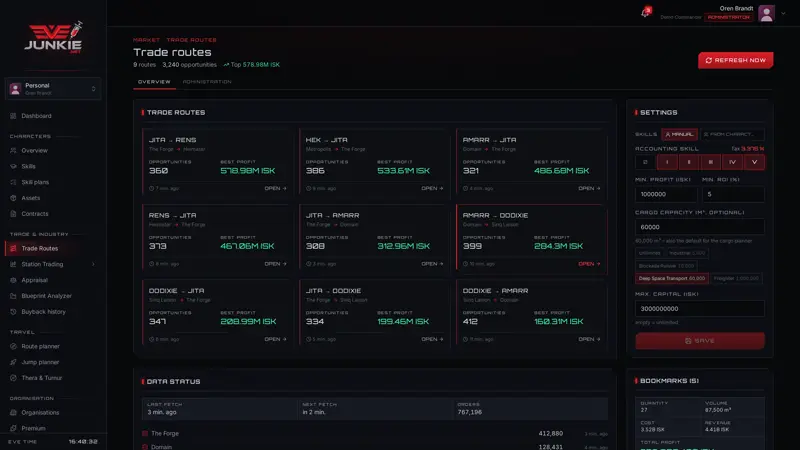Switch to the Administration tab

click(207, 82)
